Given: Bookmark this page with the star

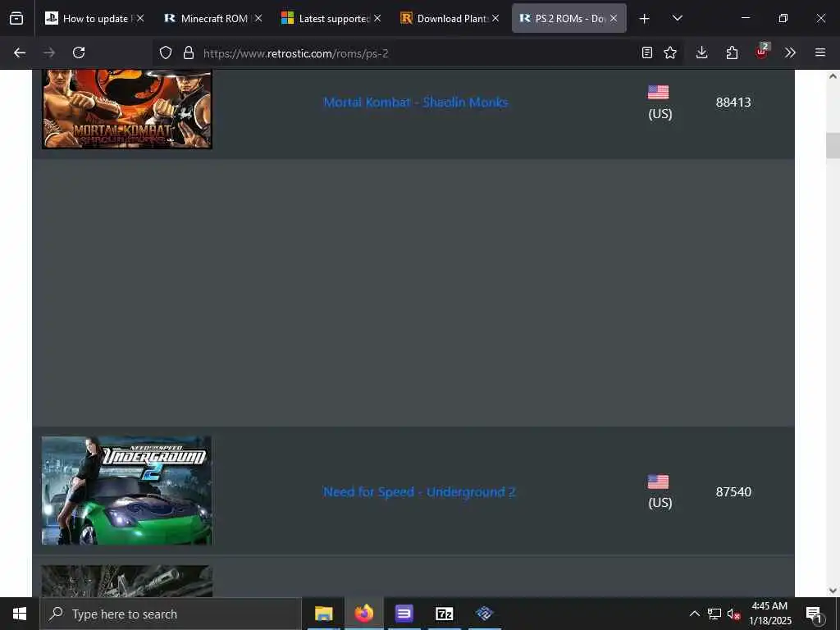Looking at the screenshot, I should 670,52.
